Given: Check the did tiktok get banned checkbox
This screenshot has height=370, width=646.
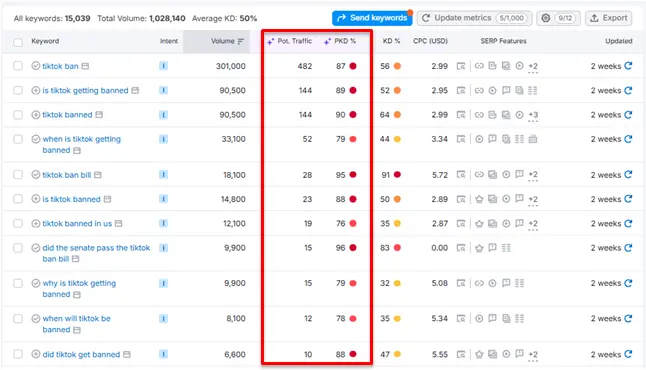Looking at the screenshot, I should 18,354.
